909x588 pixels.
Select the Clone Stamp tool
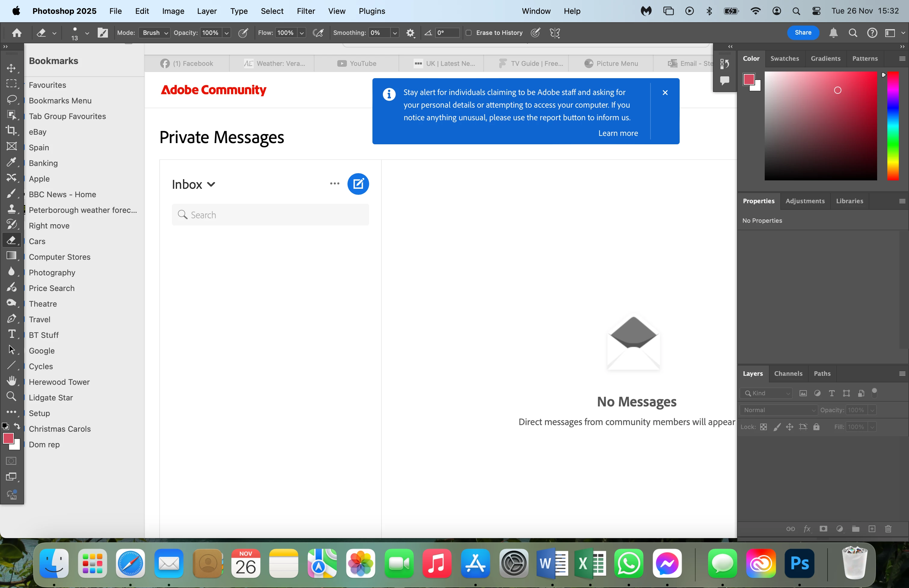coord(11,209)
